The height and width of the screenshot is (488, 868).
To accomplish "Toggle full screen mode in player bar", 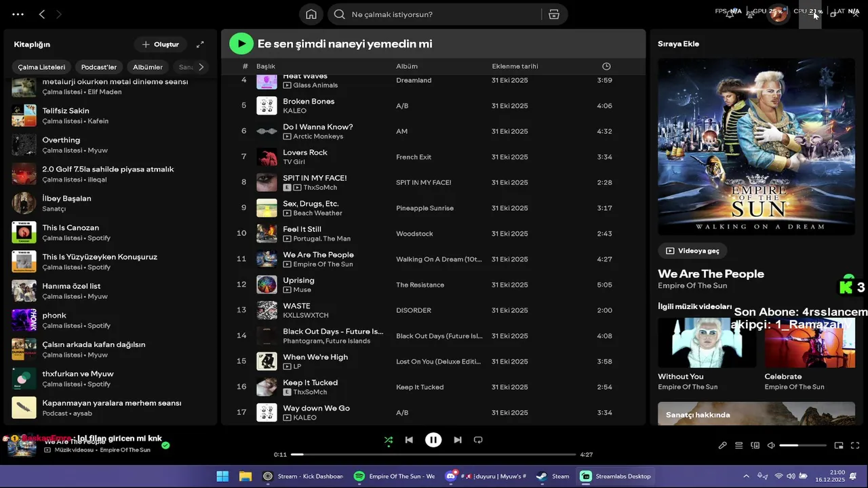I will click(855, 445).
